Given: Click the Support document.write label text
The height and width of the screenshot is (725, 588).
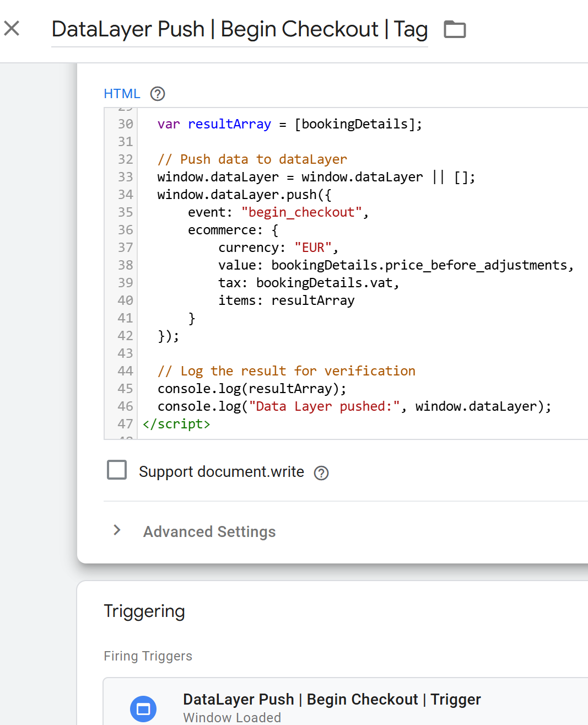Looking at the screenshot, I should coord(221,472).
